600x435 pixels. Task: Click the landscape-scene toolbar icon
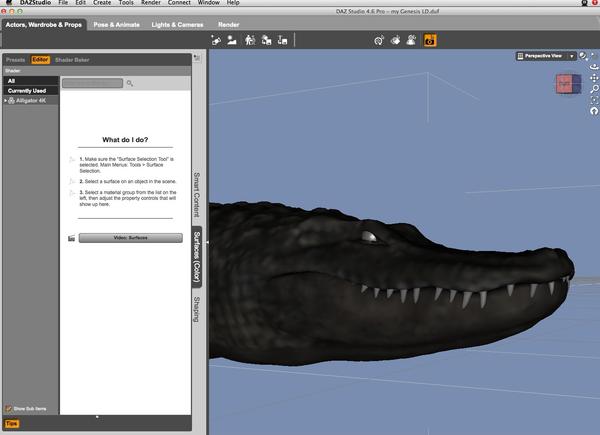(x=232, y=40)
